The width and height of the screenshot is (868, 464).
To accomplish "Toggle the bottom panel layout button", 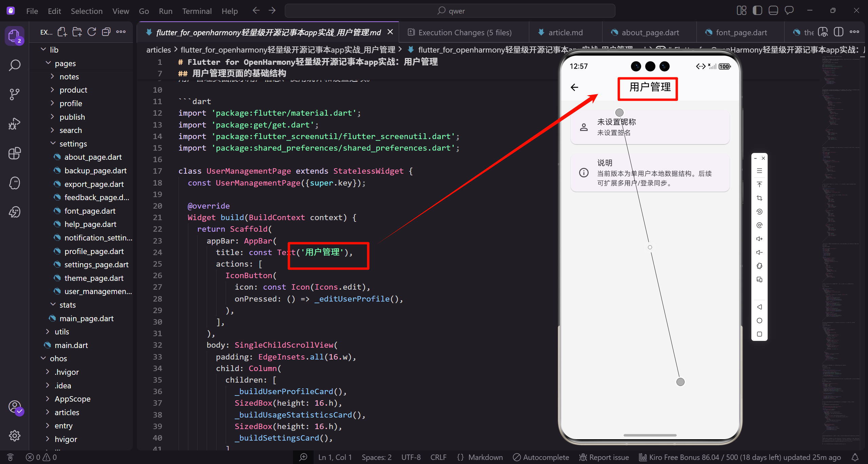I will point(773,11).
